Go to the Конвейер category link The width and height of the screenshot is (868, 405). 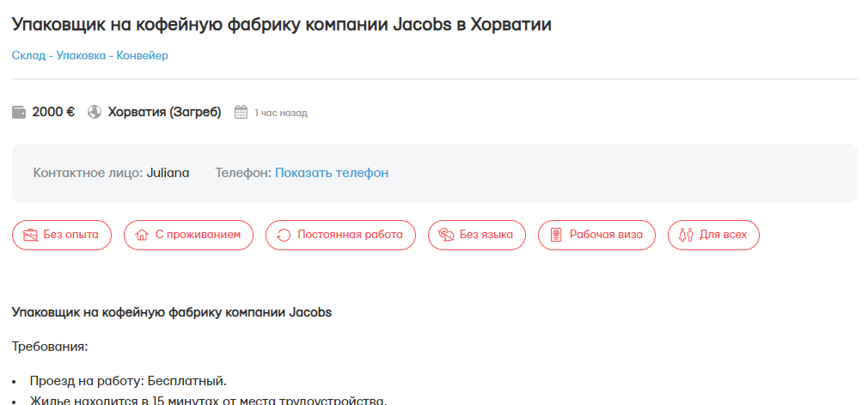[x=143, y=56]
